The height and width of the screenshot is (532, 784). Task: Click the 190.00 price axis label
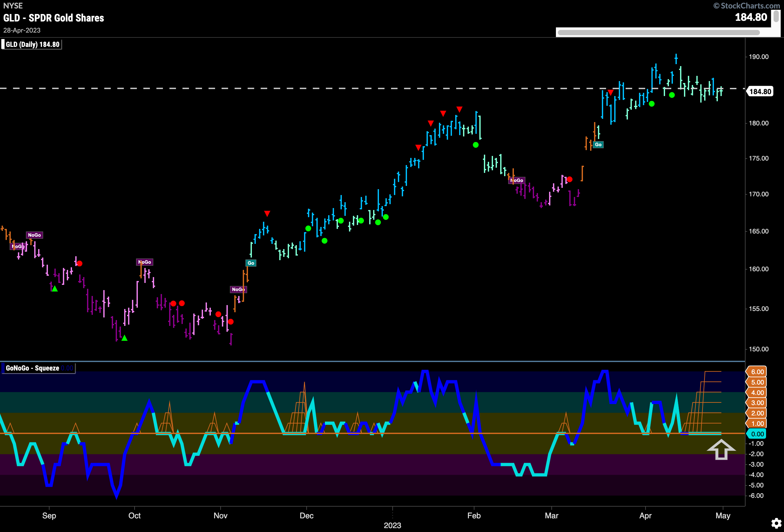[x=759, y=57]
